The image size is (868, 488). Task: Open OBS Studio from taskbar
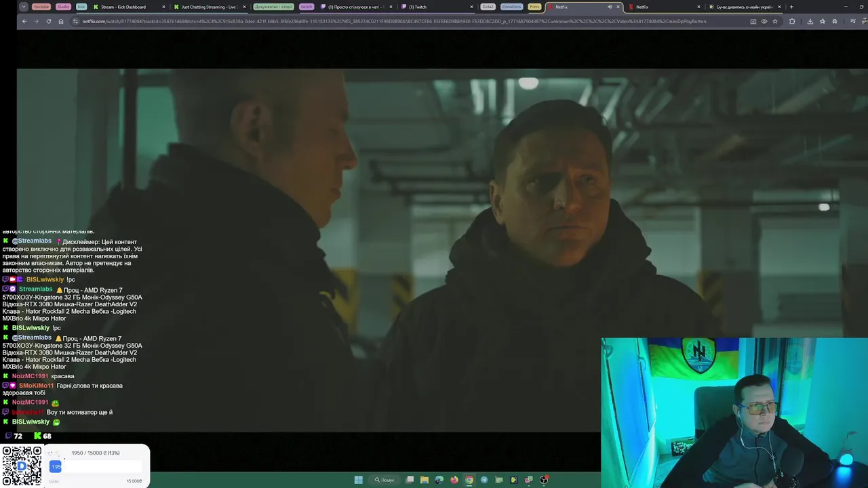tap(544, 480)
